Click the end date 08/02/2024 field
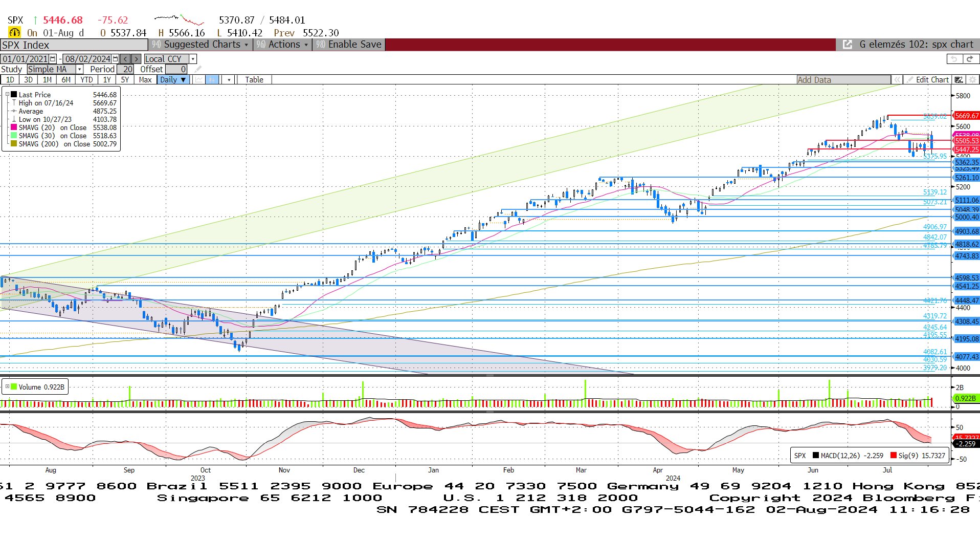The image size is (980, 538). [87, 59]
